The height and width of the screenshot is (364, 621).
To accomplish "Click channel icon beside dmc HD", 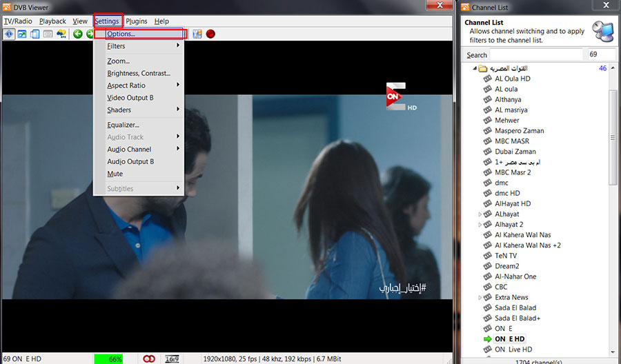I will point(488,193).
